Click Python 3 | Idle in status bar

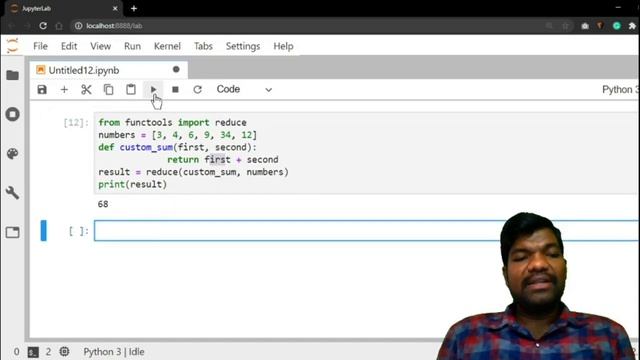(113, 352)
